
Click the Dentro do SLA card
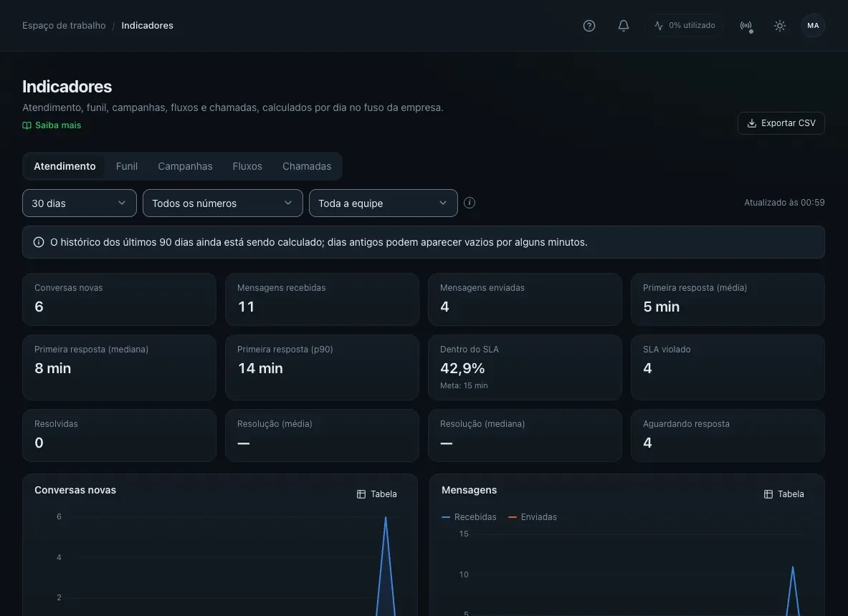(525, 367)
